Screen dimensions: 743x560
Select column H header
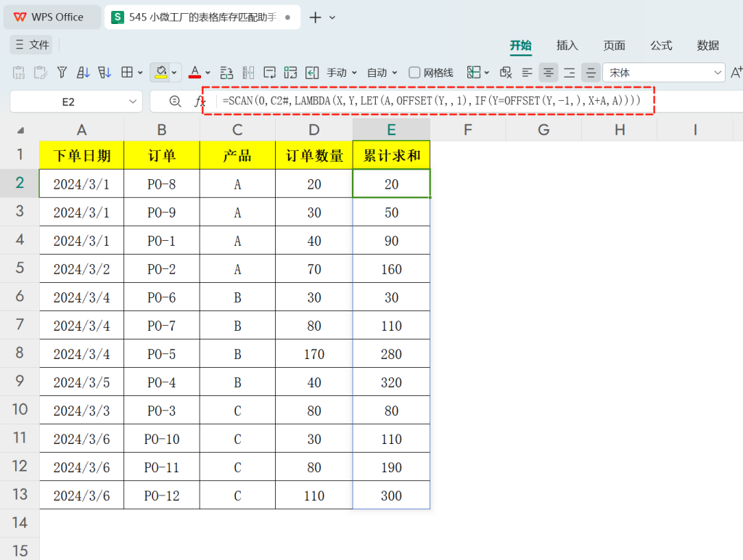[x=620, y=129]
